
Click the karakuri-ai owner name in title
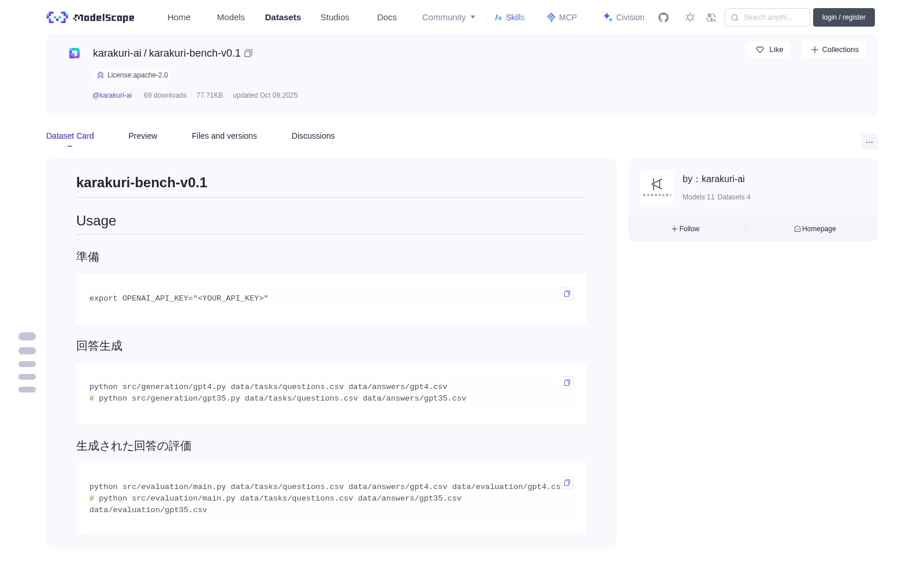pos(117,53)
